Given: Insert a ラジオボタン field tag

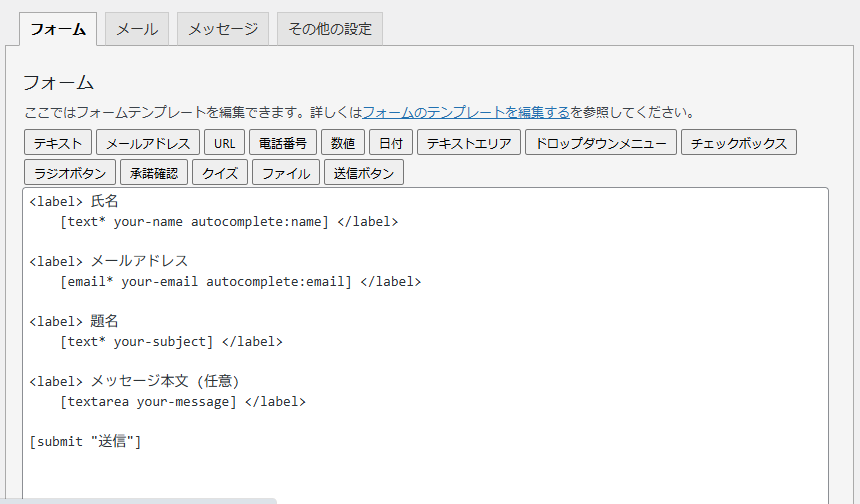Looking at the screenshot, I should tap(70, 173).
